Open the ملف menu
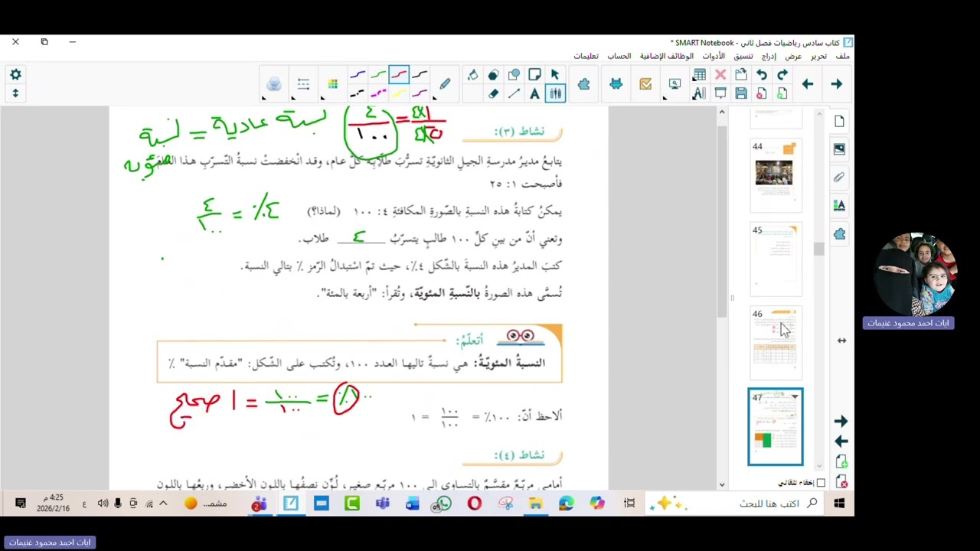 click(x=842, y=56)
